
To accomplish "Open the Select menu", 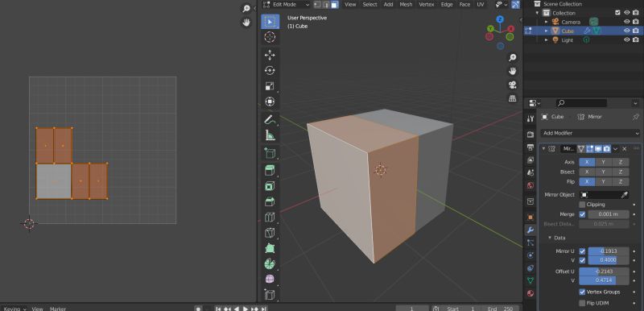I will coord(369,5).
